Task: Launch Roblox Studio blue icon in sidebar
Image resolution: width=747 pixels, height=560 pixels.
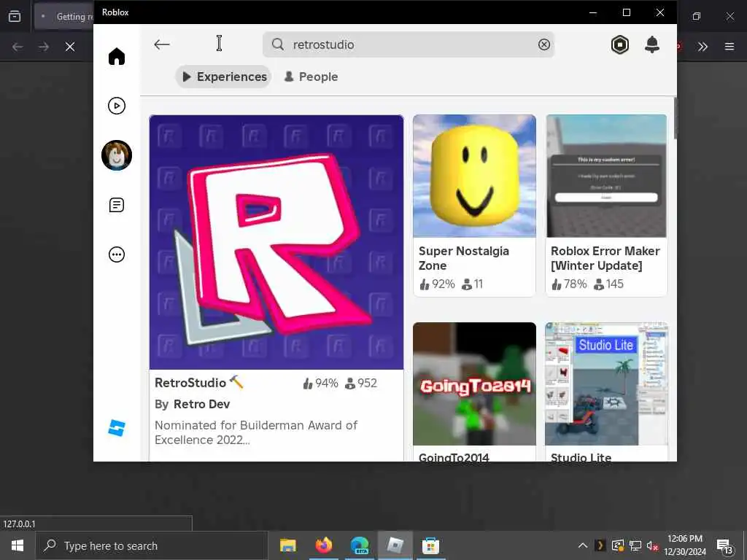Action: 117,427
